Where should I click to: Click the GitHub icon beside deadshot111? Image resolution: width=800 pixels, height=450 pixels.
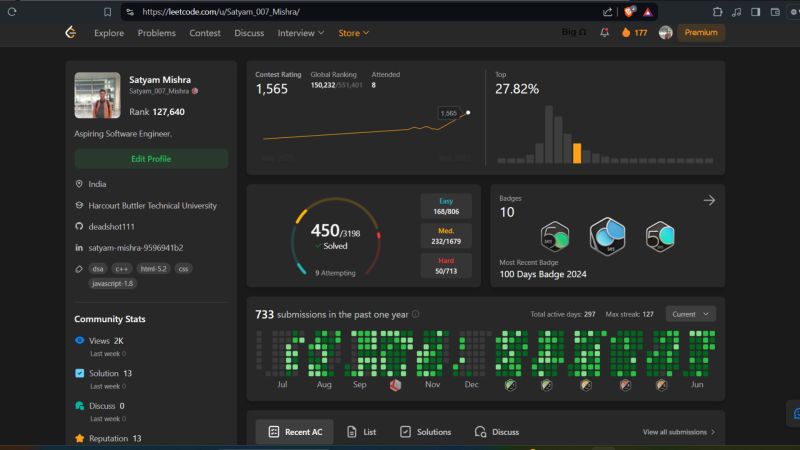tap(79, 226)
